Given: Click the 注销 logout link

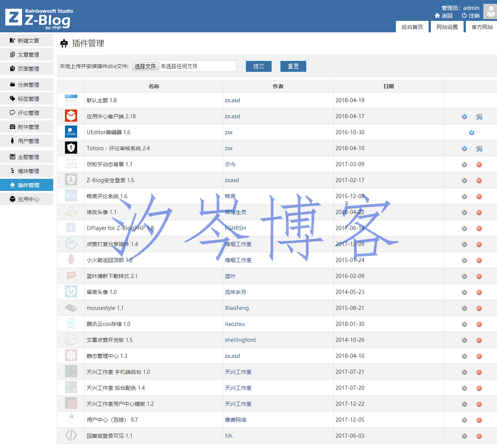Looking at the screenshot, I should (470, 16).
